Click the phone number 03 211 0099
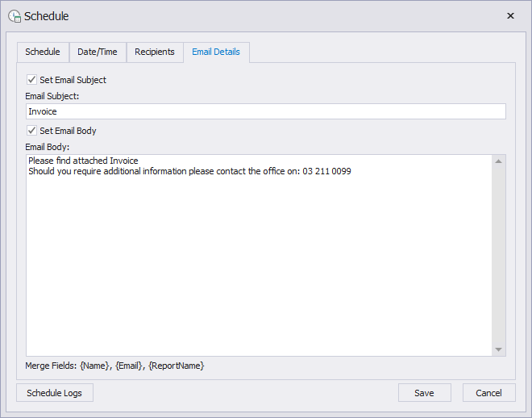The height and width of the screenshot is (418, 532). (326, 172)
